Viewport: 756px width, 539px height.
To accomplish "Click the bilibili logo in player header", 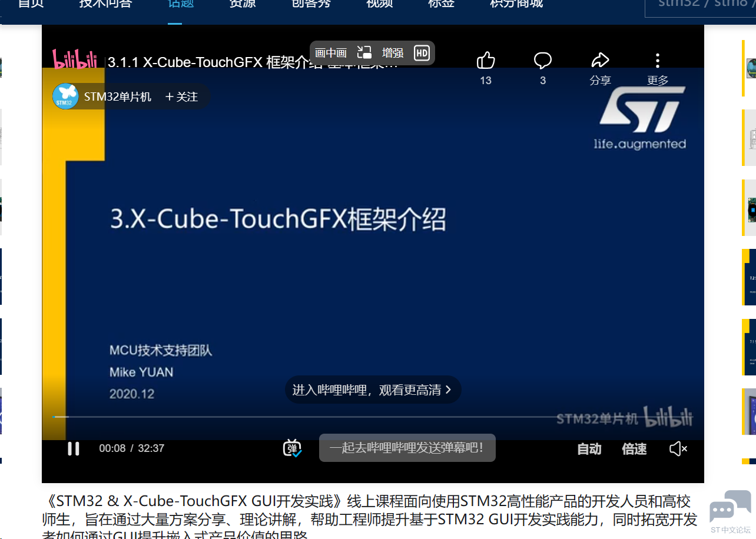I will click(x=75, y=60).
